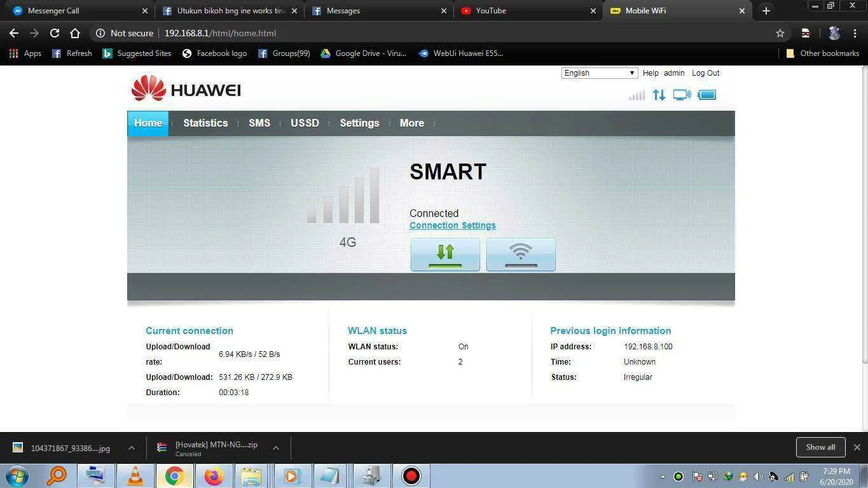Click the browser forward arrow

click(34, 33)
